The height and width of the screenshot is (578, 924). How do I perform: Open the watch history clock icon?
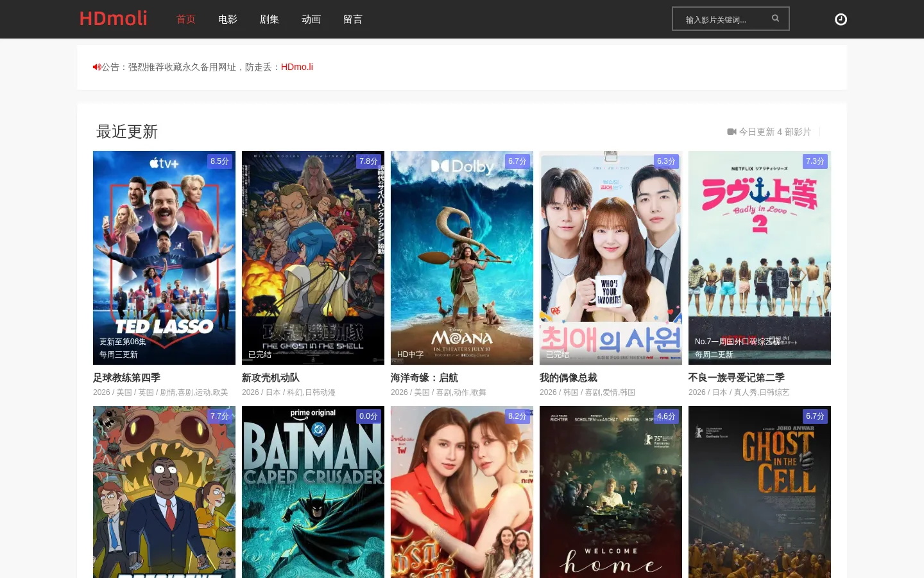click(841, 19)
